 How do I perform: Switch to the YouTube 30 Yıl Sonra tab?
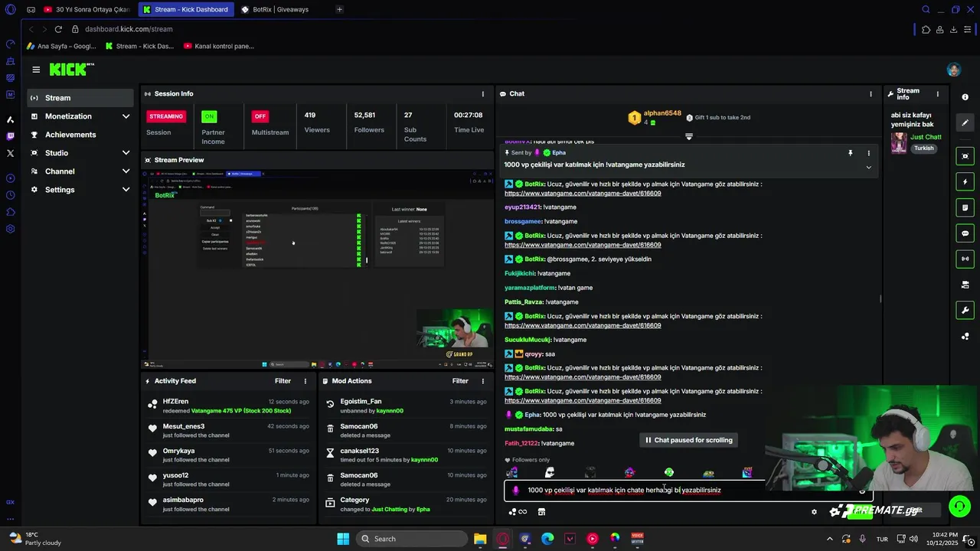pos(87,9)
